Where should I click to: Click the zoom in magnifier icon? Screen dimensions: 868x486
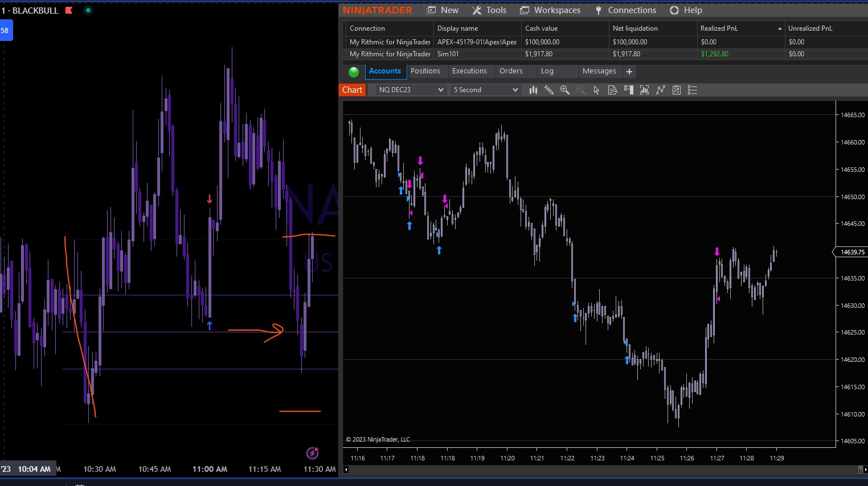565,90
